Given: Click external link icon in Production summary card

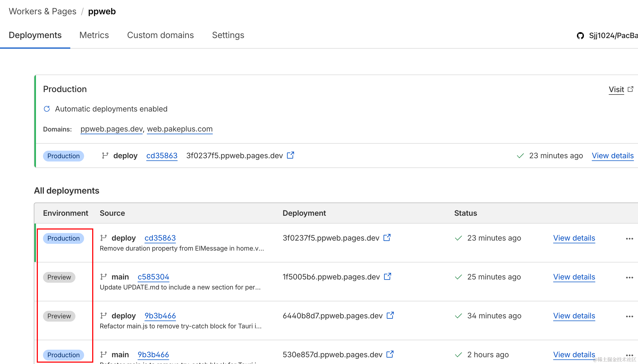Looking at the screenshot, I should 290,155.
